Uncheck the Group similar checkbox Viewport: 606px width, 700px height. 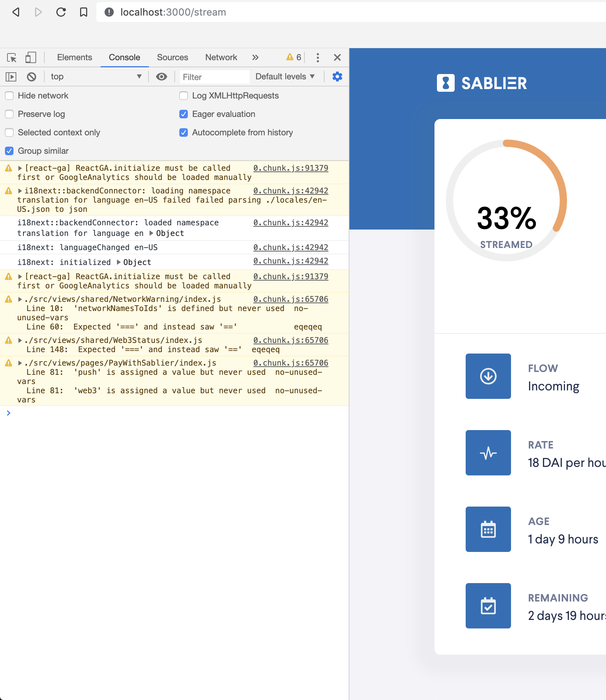9,151
